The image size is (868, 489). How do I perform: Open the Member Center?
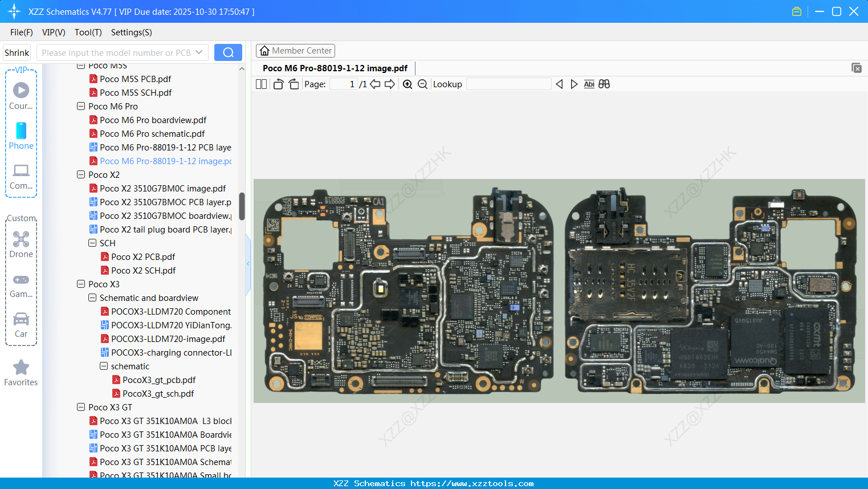tap(295, 51)
